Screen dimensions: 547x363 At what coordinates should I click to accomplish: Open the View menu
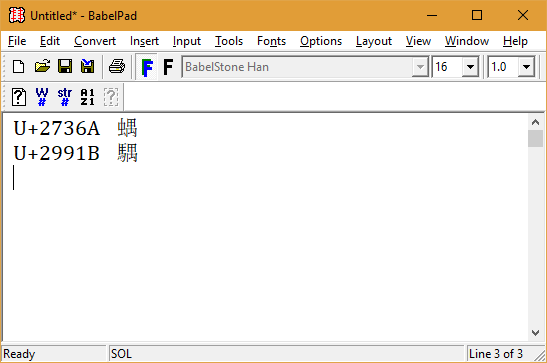(x=418, y=41)
